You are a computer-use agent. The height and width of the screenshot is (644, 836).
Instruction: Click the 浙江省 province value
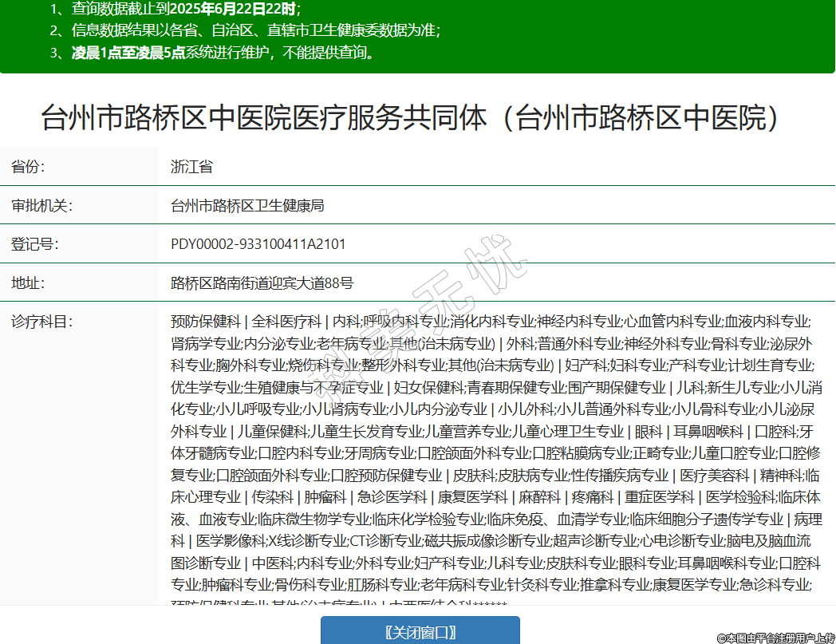pyautogui.click(x=191, y=167)
